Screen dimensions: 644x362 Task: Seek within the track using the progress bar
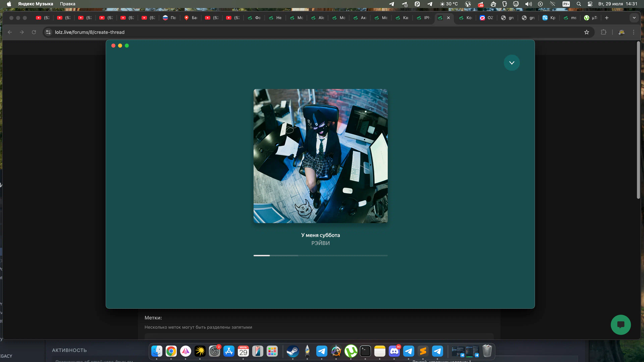(320, 256)
